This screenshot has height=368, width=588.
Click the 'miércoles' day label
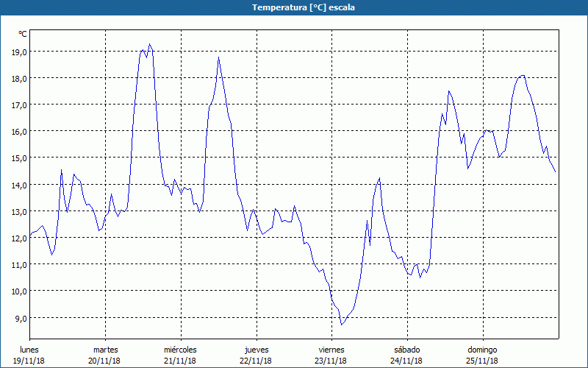(180, 350)
